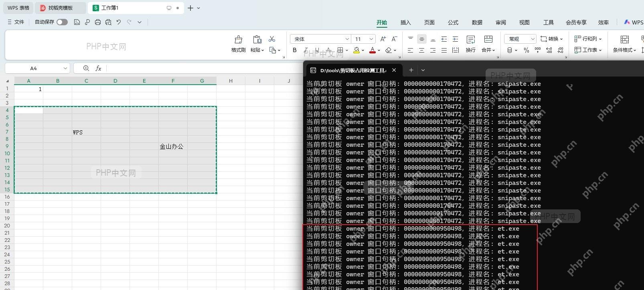Viewport: 644px width, 290px height.
Task: Toggle the Auto Save (自动保存) switch
Action: pyautogui.click(x=62, y=22)
